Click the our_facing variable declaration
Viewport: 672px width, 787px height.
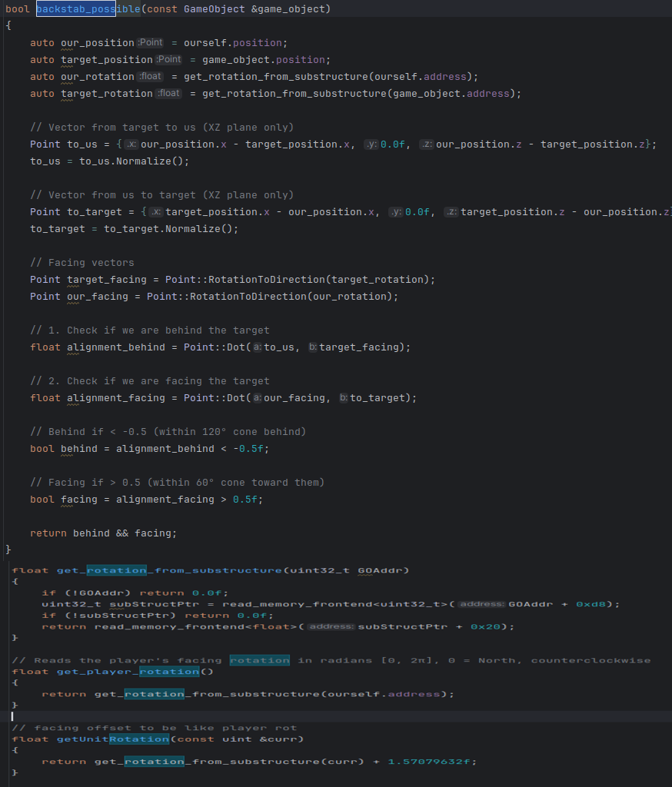(x=98, y=297)
